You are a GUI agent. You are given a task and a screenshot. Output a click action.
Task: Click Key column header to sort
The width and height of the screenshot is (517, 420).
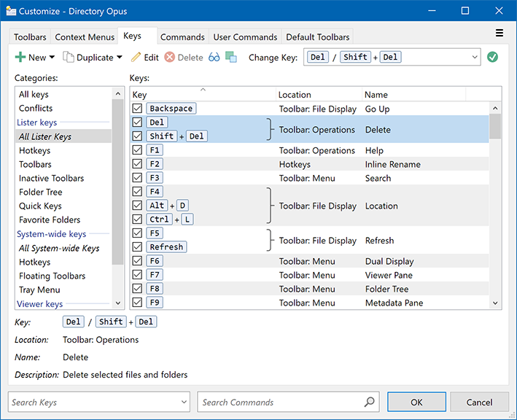coord(203,95)
